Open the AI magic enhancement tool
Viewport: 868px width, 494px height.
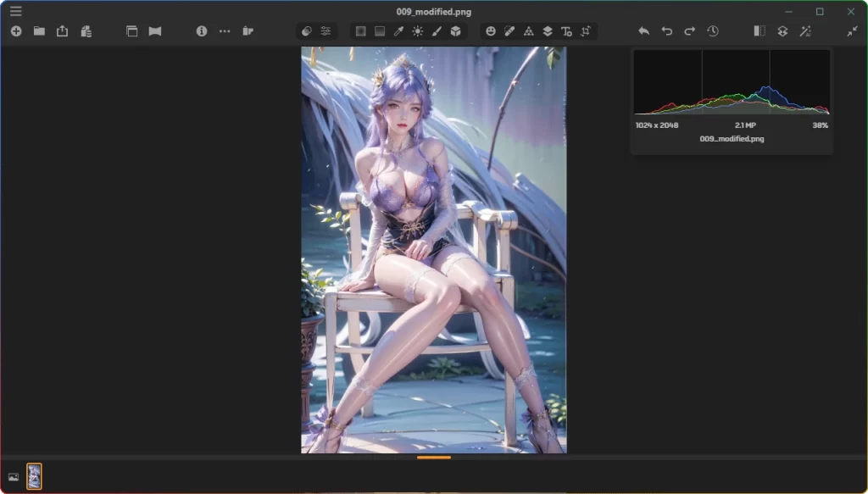(806, 31)
